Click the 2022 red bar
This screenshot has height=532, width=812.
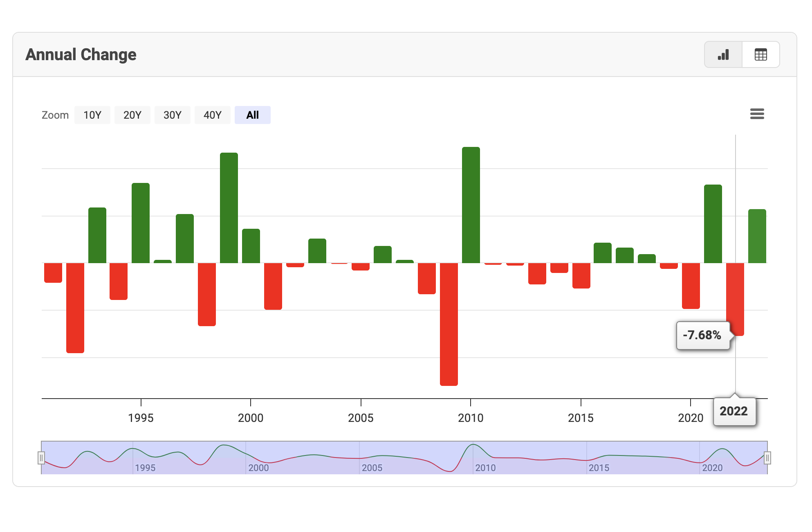coord(735,299)
